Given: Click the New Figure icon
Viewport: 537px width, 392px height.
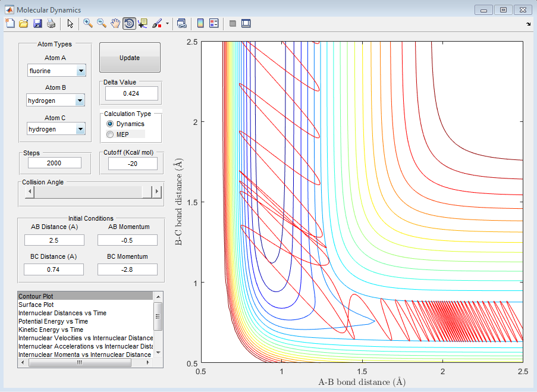Looking at the screenshot, I should click(10, 23).
